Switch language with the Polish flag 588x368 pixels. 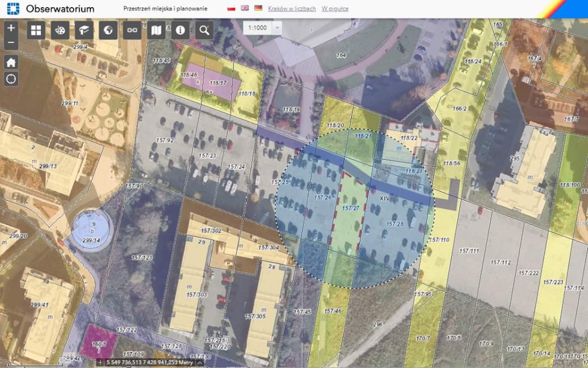coord(231,8)
